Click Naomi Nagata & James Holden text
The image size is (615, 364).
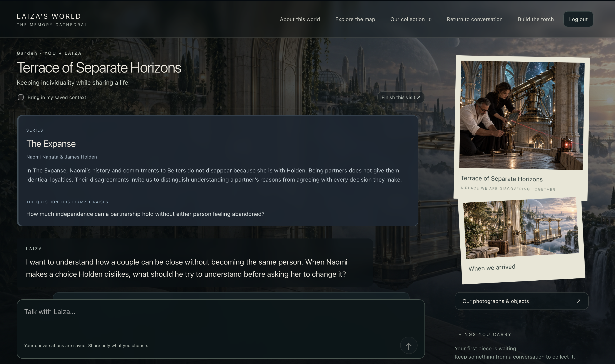(x=61, y=157)
